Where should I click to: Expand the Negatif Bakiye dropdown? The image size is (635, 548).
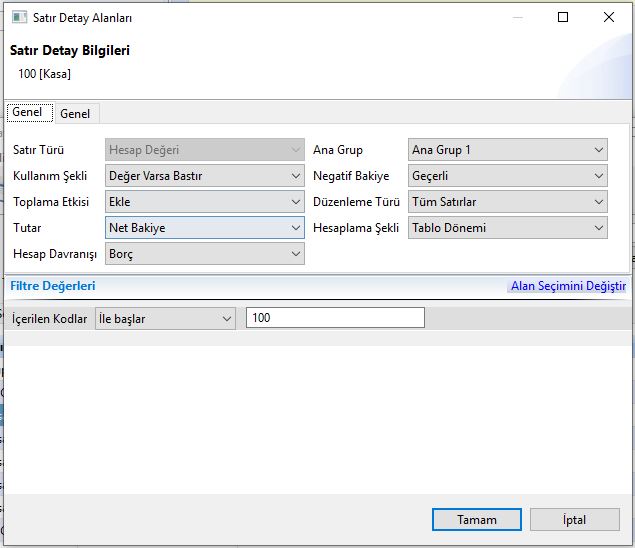pos(508,176)
